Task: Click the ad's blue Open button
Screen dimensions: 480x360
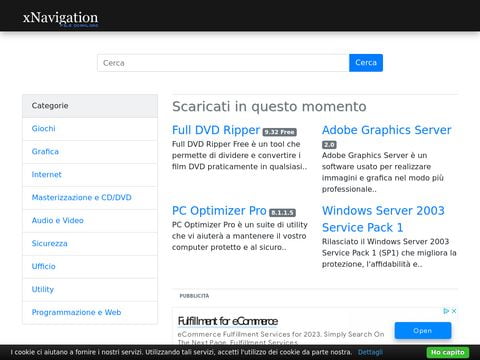Action: coord(423,331)
